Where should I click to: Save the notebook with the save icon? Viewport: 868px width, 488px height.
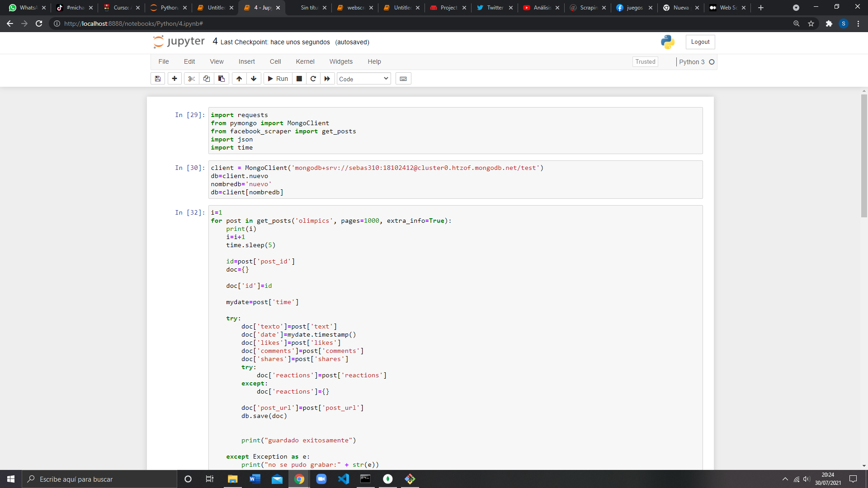tap(158, 78)
